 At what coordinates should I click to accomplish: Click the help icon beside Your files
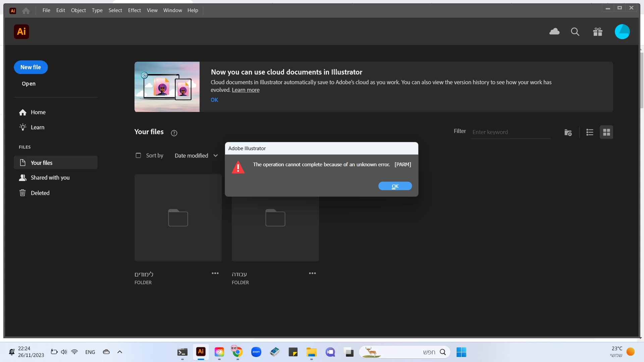pyautogui.click(x=174, y=133)
